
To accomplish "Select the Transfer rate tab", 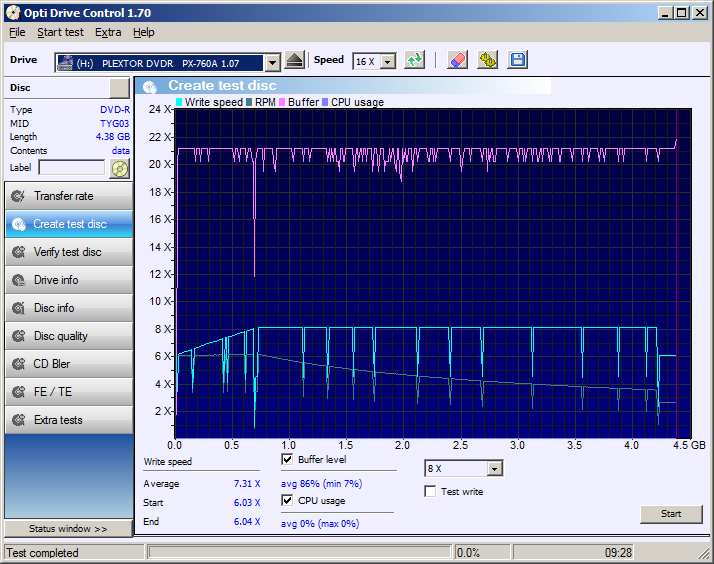I will [69, 196].
